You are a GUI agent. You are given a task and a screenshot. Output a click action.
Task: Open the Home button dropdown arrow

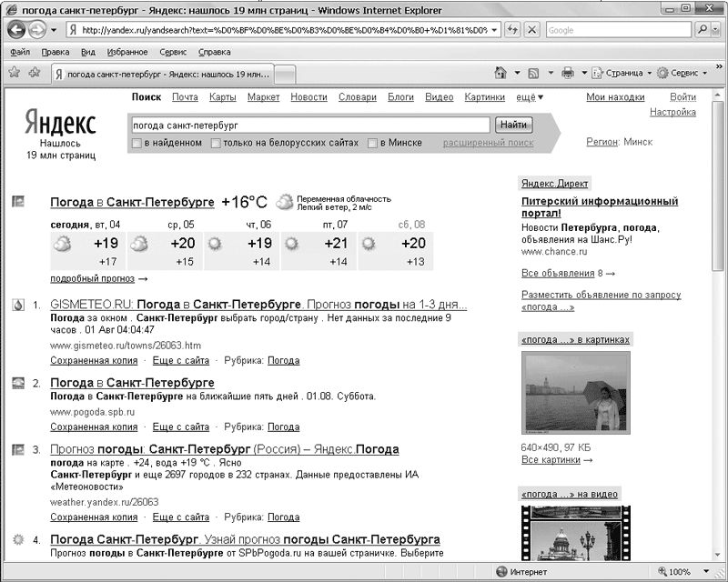tap(517, 73)
